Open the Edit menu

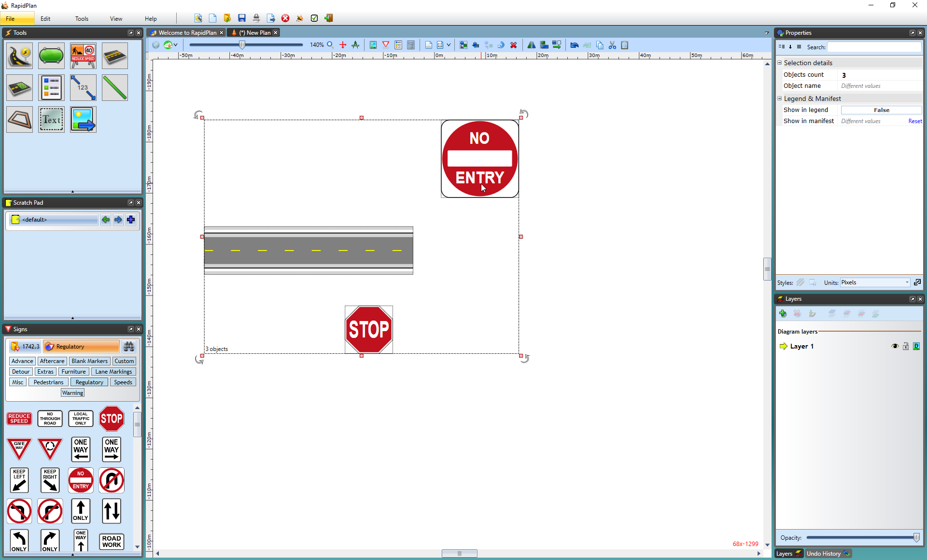45,19
